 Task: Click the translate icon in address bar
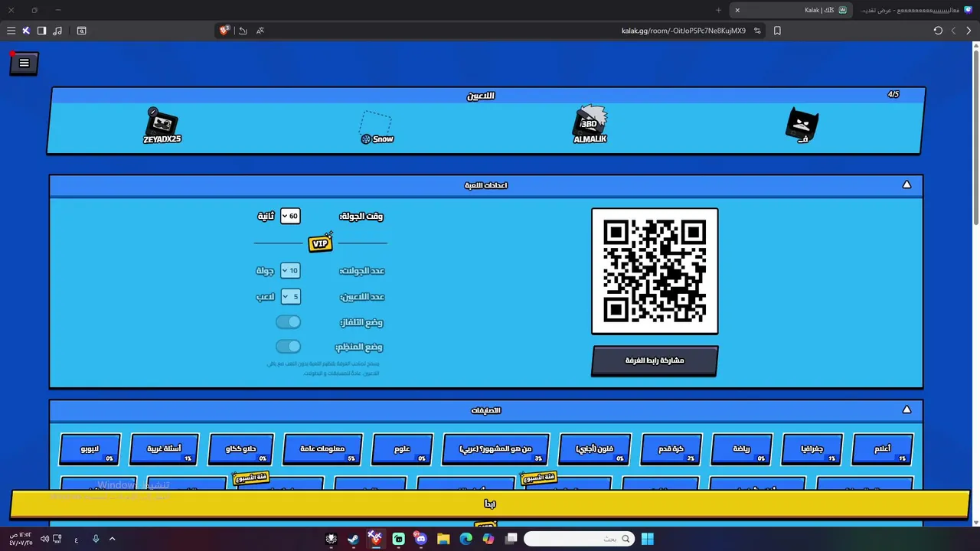(x=260, y=31)
